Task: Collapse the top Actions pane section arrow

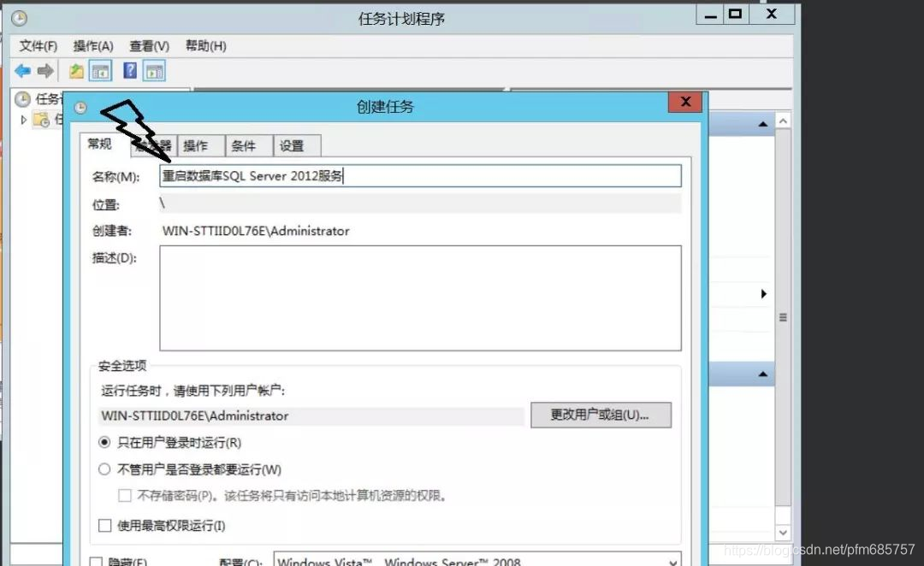Action: tap(762, 124)
